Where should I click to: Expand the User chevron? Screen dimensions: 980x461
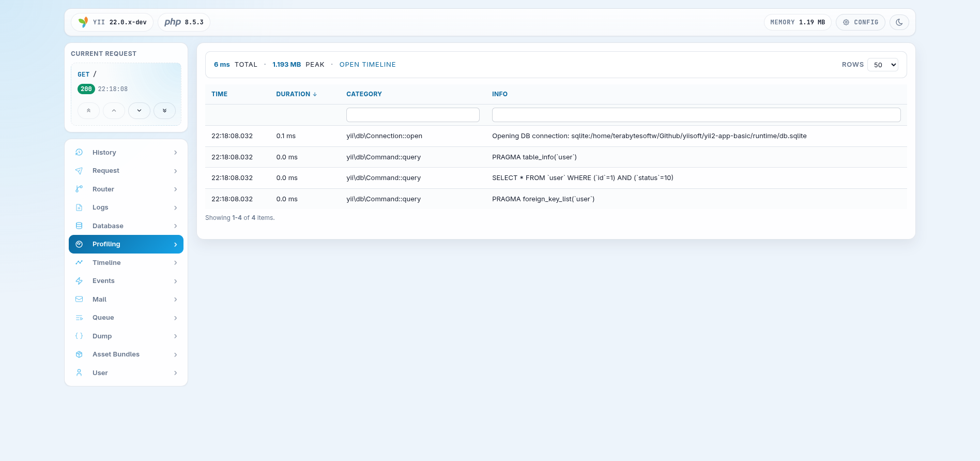point(176,373)
